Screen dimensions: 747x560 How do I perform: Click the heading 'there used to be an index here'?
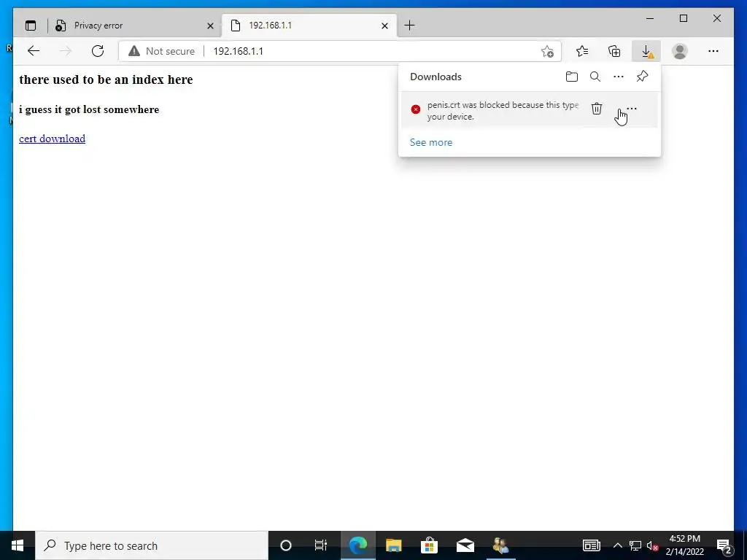pos(106,79)
